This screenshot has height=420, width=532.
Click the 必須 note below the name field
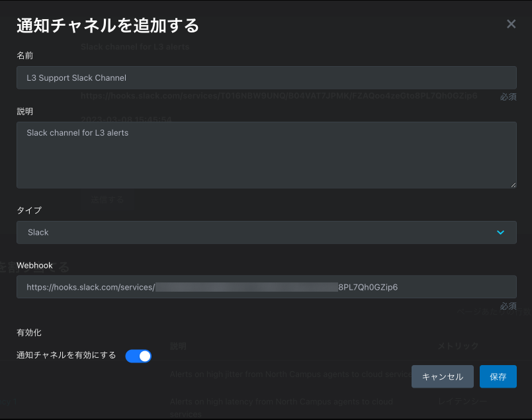point(508,97)
